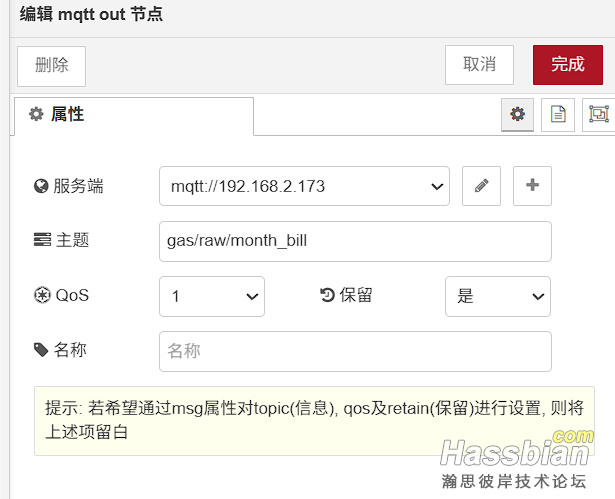The image size is (615, 499).
Task: Open the node description document tab
Action: [x=558, y=114]
